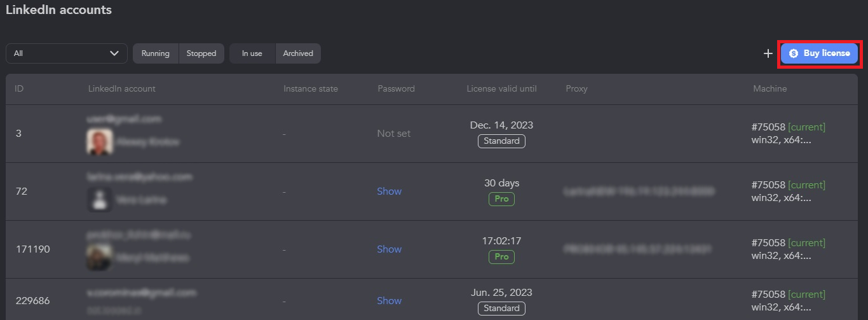This screenshot has height=320, width=868.
Task: Select the Archived filter
Action: tap(298, 53)
